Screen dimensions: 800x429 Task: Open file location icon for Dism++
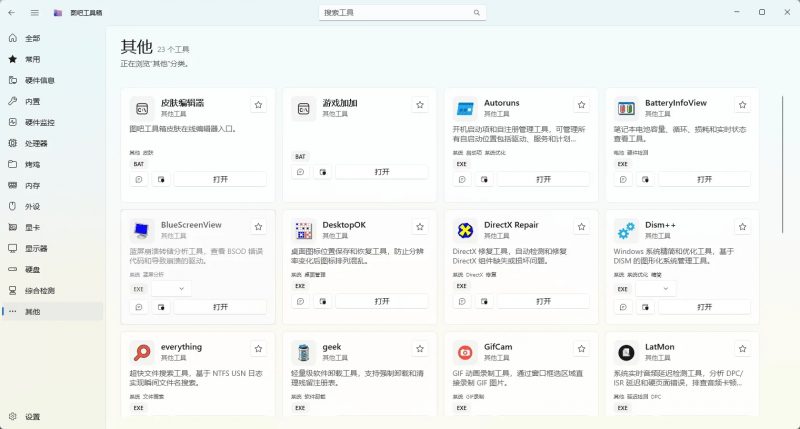pos(645,307)
